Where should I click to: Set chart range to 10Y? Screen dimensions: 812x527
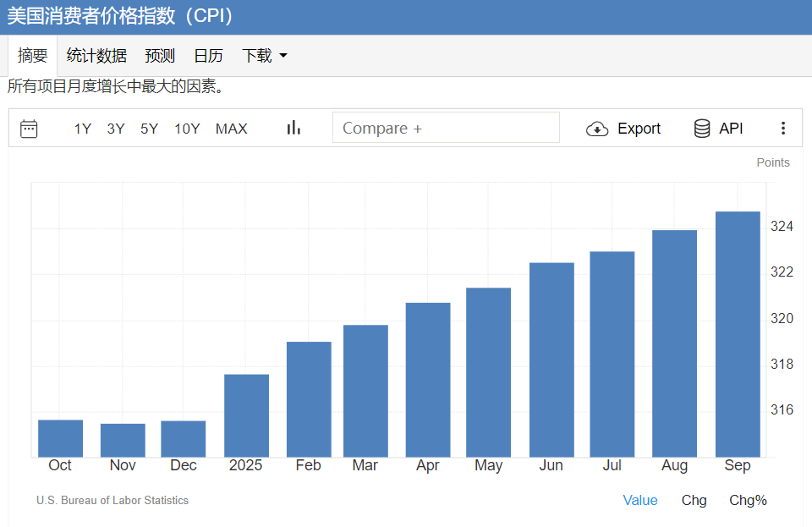pyautogui.click(x=187, y=128)
